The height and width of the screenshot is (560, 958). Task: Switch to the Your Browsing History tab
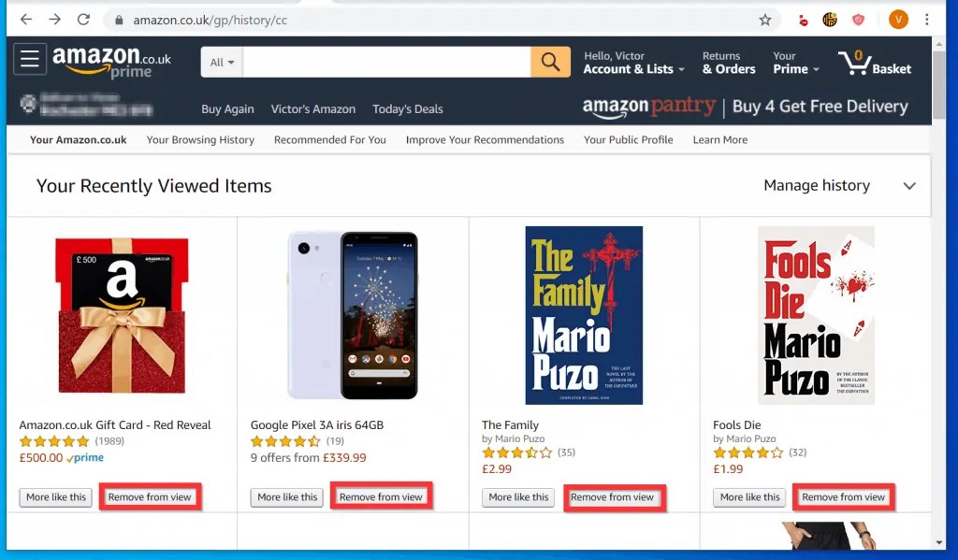(200, 139)
